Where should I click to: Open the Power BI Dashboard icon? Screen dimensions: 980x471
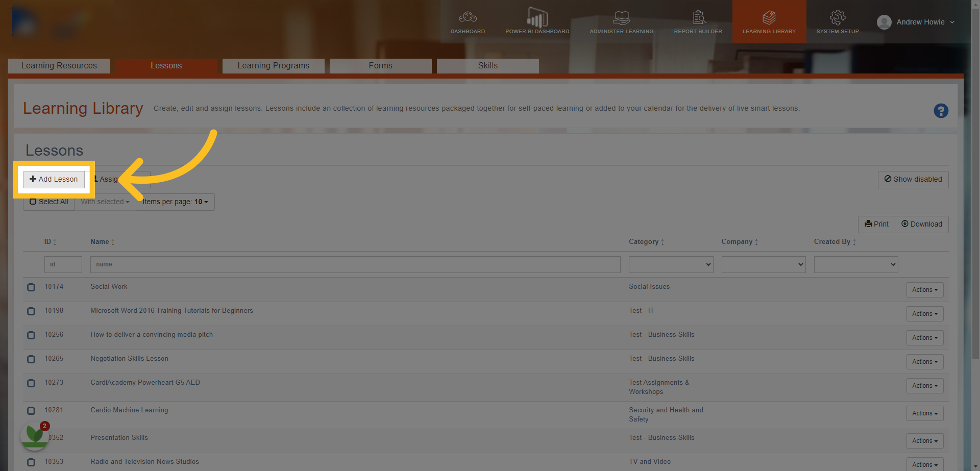(x=537, y=17)
